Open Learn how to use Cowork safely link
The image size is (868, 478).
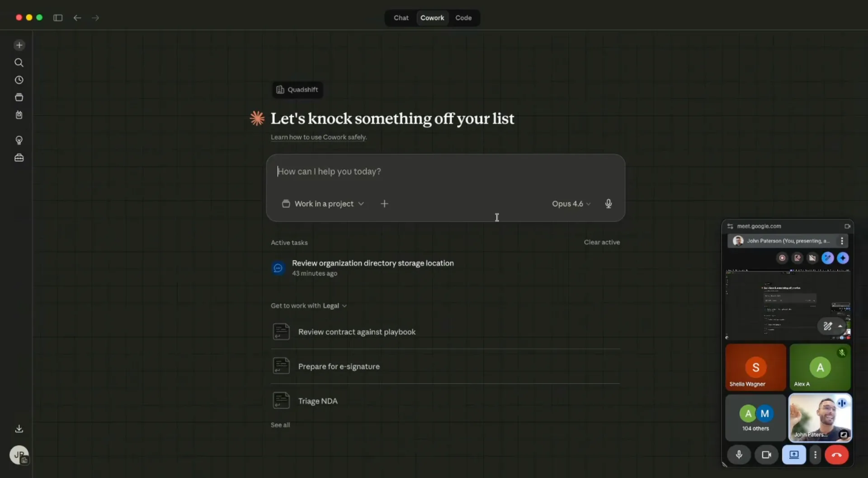[x=319, y=137]
